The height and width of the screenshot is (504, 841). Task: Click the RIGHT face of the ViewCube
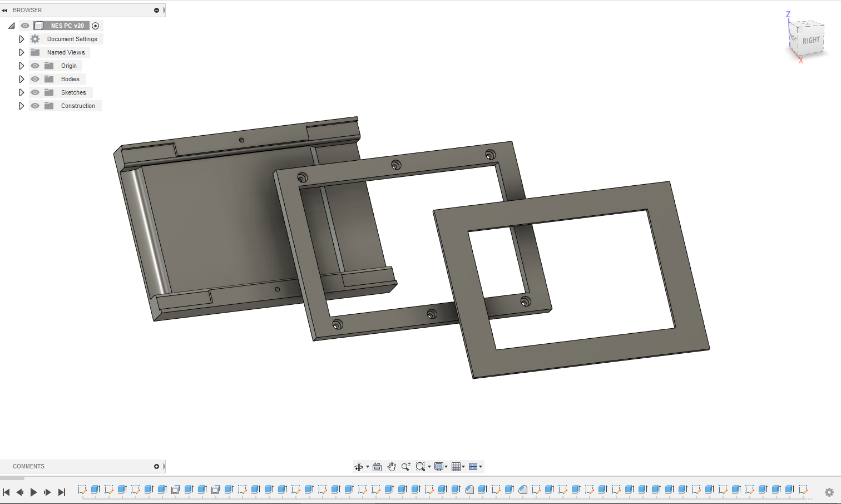click(x=810, y=39)
